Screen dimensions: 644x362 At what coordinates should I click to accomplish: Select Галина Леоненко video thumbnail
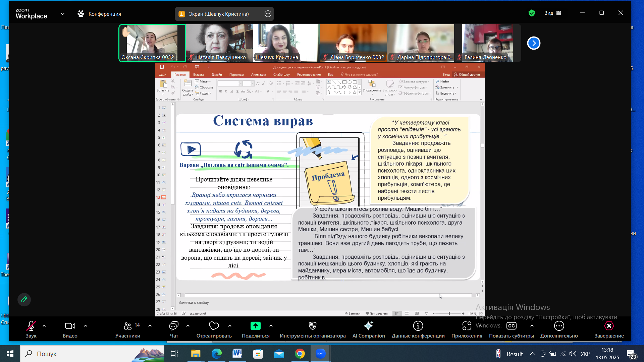pos(487,43)
